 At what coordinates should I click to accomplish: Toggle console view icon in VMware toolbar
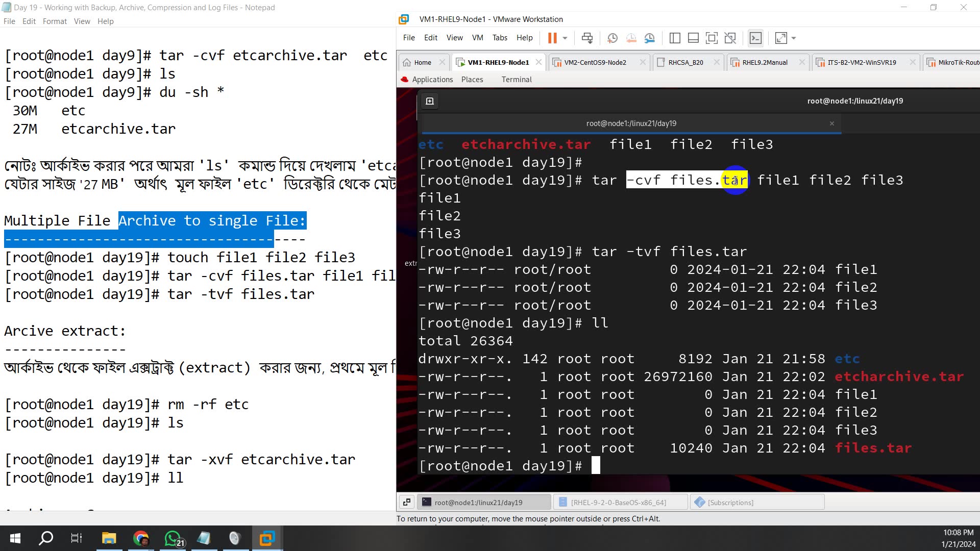pos(755,38)
